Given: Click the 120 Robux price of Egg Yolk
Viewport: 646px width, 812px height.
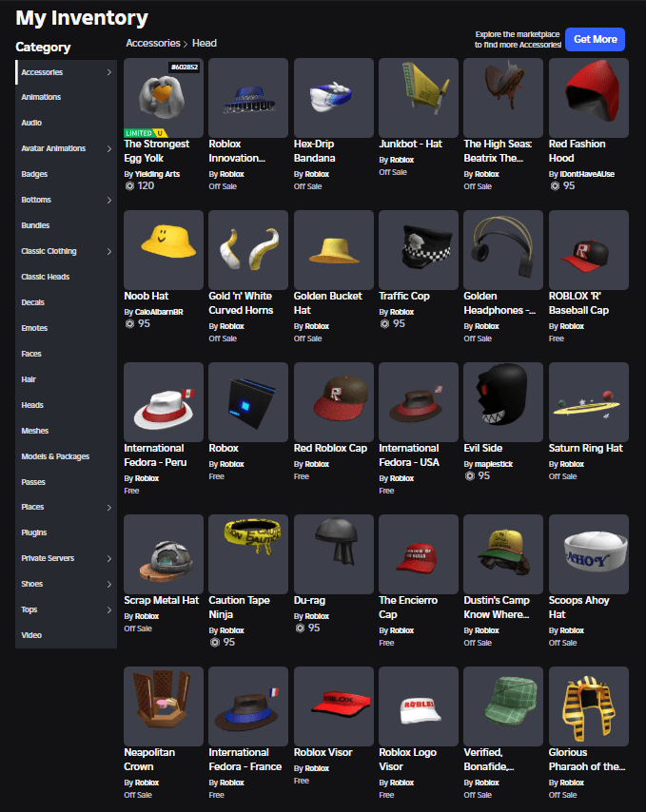Looking at the screenshot, I should 140,185.
